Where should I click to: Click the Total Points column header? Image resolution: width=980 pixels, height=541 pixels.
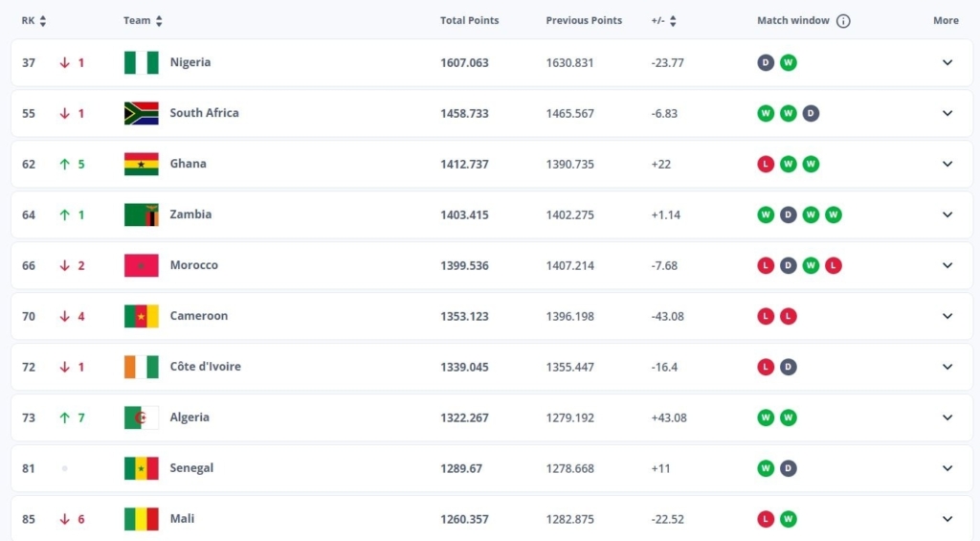[469, 21]
